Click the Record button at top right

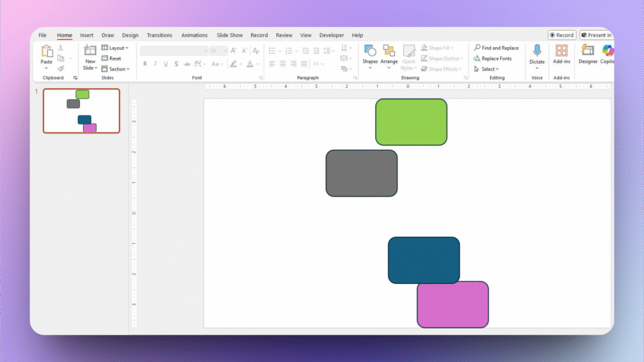(x=562, y=35)
